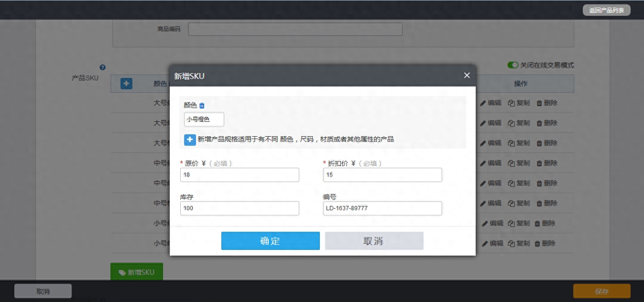The height and width of the screenshot is (302, 644).
Task: Focus the 原价 price input
Action: (x=240, y=175)
